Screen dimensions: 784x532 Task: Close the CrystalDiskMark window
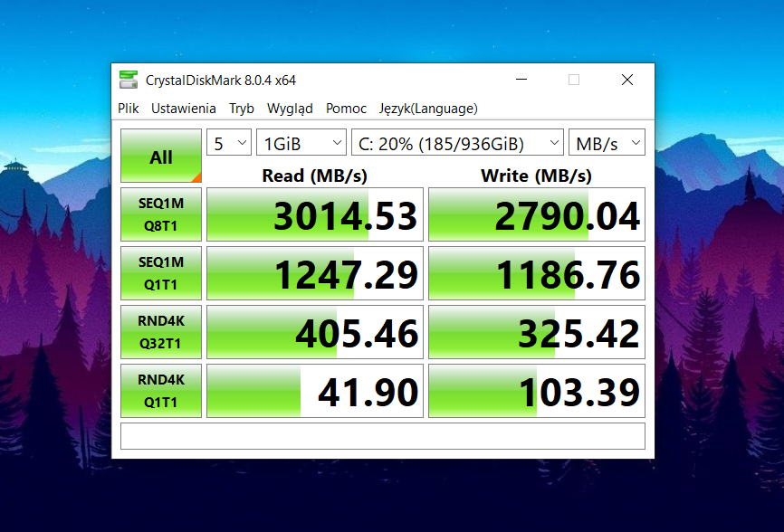[627, 80]
